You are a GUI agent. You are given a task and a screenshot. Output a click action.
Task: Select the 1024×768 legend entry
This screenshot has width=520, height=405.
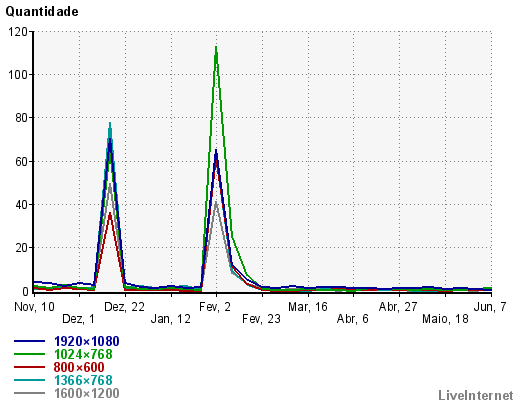click(83, 354)
